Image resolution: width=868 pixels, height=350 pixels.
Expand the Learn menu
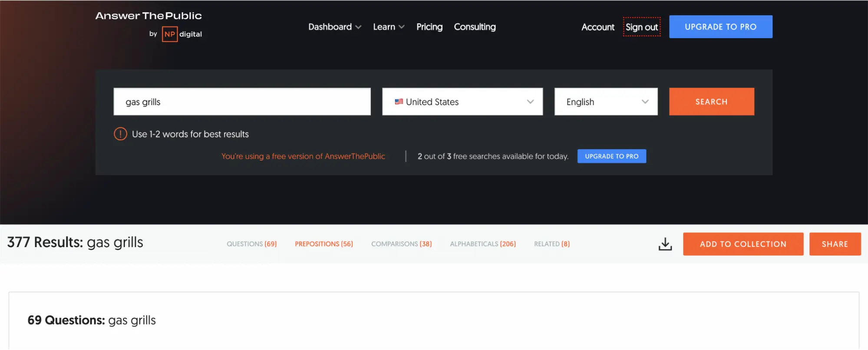389,27
